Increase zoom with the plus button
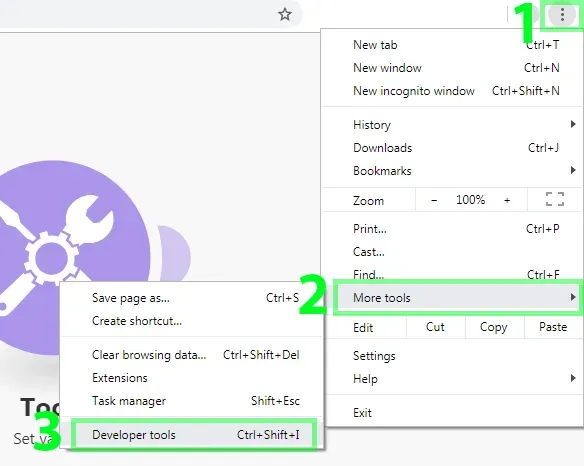The height and width of the screenshot is (466, 584). (x=507, y=200)
